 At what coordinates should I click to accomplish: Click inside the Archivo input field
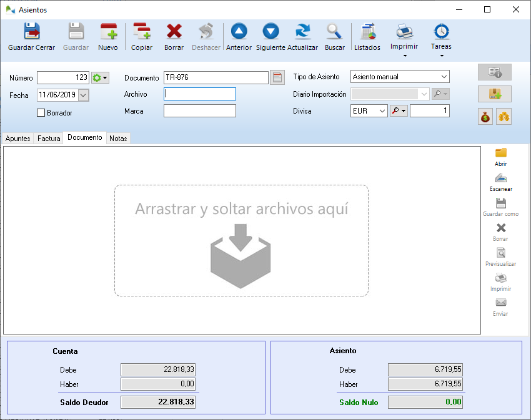click(x=200, y=94)
